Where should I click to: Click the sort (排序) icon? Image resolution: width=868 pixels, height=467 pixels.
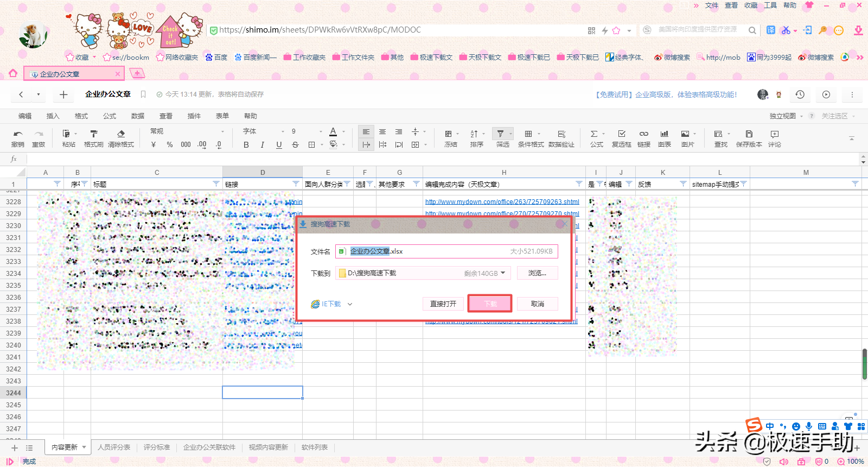pos(474,134)
